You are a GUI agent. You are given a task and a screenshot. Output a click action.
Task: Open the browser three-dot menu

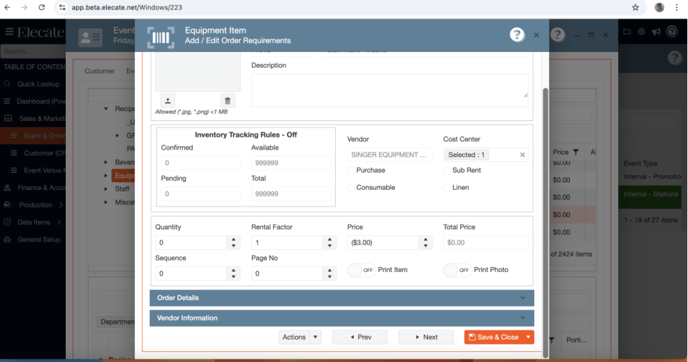676,7
